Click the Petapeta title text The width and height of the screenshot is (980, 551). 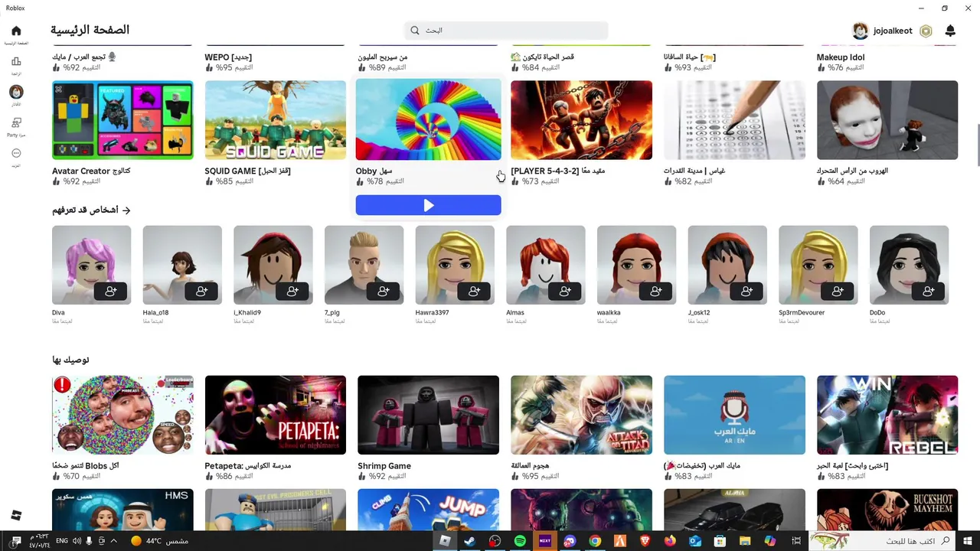coord(247,466)
